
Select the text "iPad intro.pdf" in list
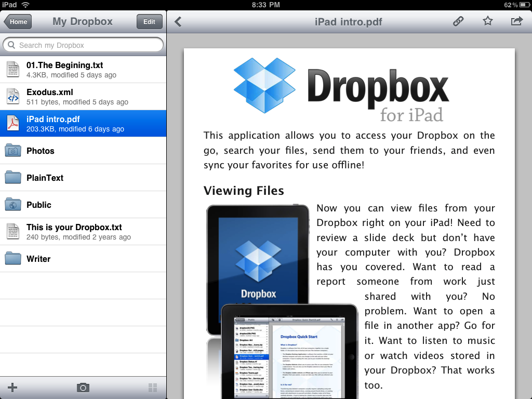pyautogui.click(x=53, y=119)
